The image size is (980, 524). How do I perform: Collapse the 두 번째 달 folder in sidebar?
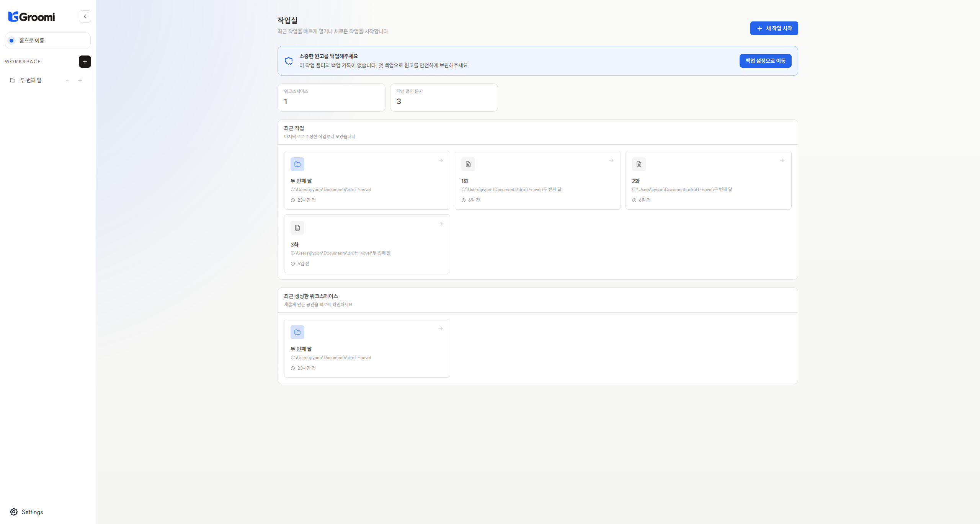coord(67,80)
